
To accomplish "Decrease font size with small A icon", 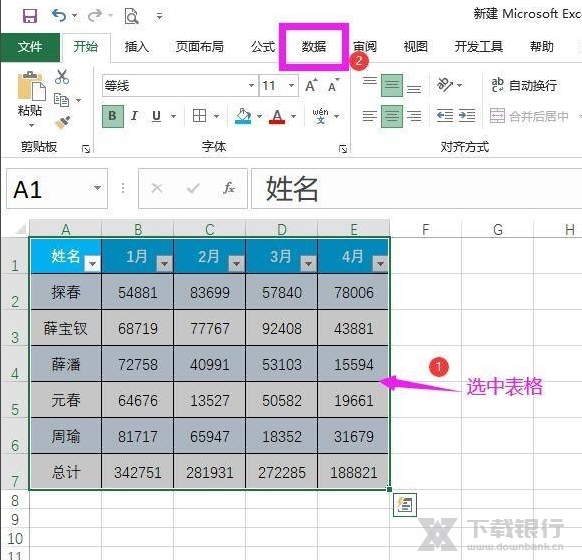I will [x=333, y=86].
